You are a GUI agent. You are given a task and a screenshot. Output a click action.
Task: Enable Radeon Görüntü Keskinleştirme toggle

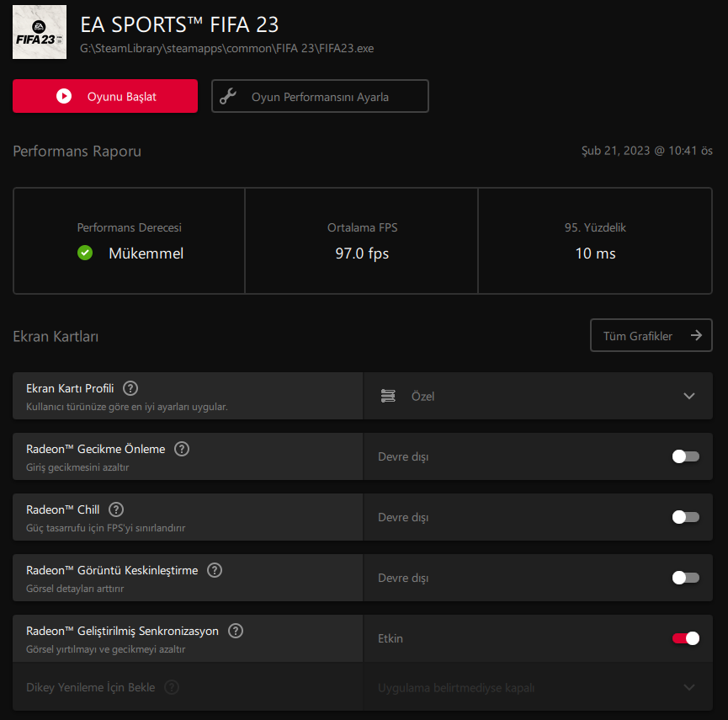tap(686, 578)
